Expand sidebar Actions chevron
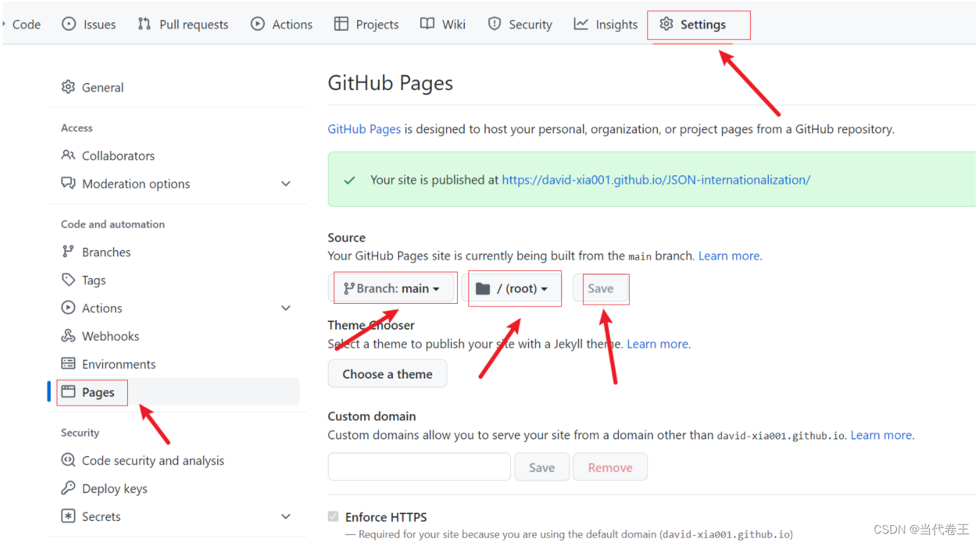 [x=286, y=308]
